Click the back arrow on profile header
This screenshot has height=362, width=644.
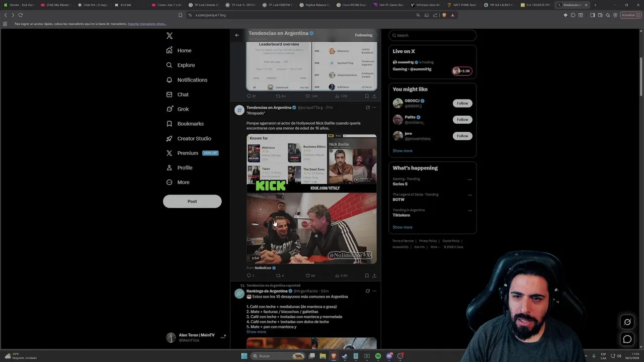(237, 35)
